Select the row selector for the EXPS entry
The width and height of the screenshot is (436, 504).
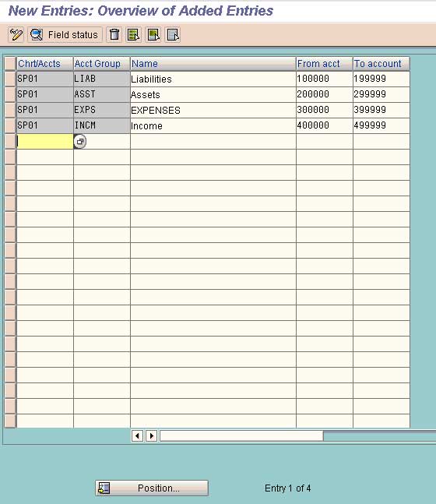(10, 111)
